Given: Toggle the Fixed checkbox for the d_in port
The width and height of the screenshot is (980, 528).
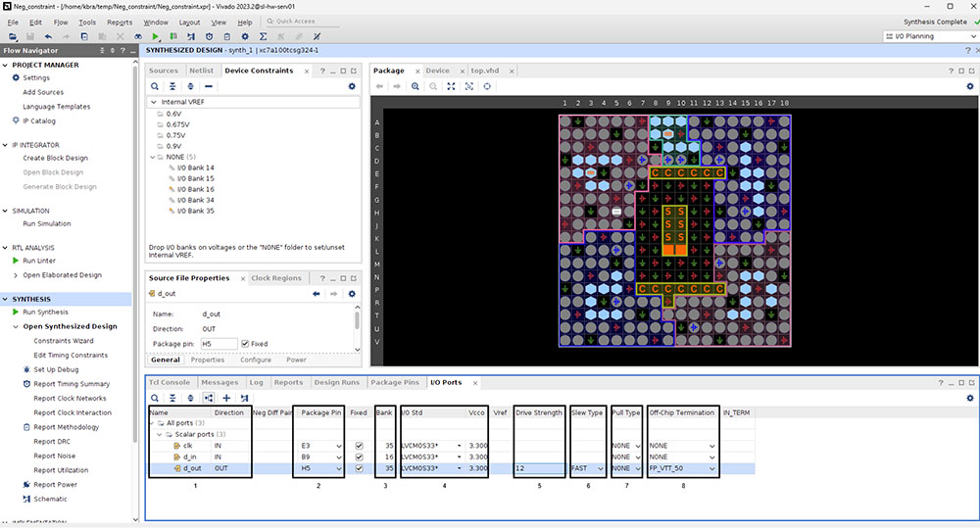Looking at the screenshot, I should tap(359, 457).
